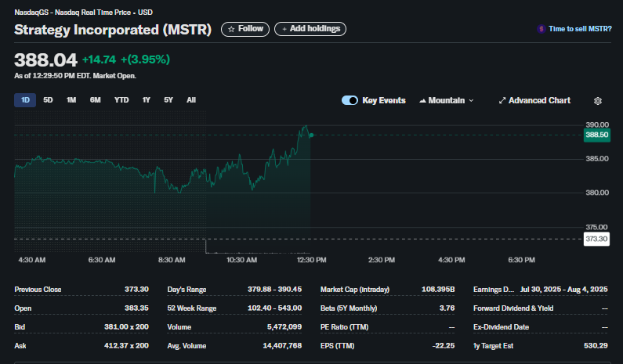Click the Ask value 412.37 x 200
Image resolution: width=623 pixels, height=364 pixels.
126,346
